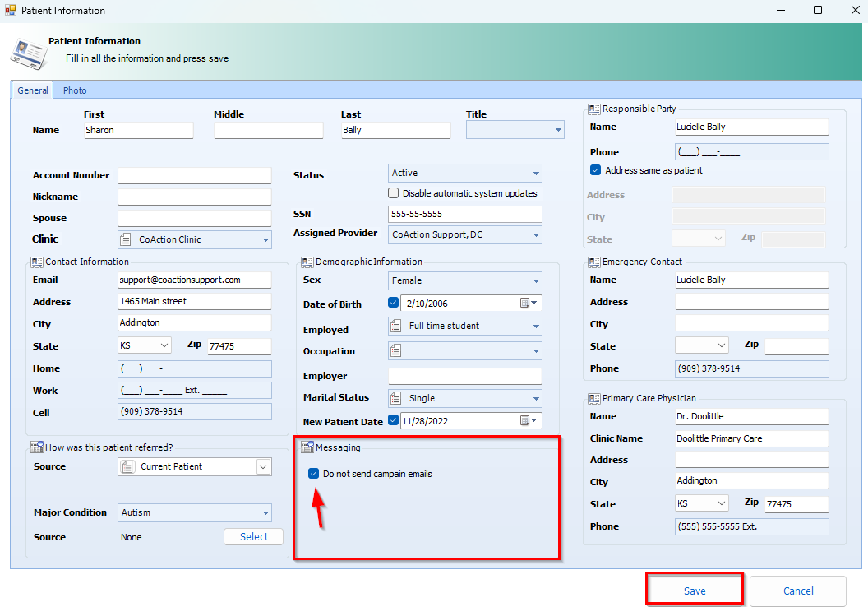Click the referral Source list icon

click(x=126, y=467)
